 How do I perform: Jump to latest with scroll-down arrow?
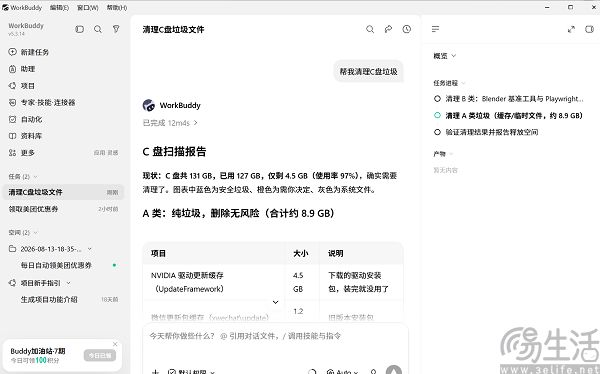coord(276,302)
